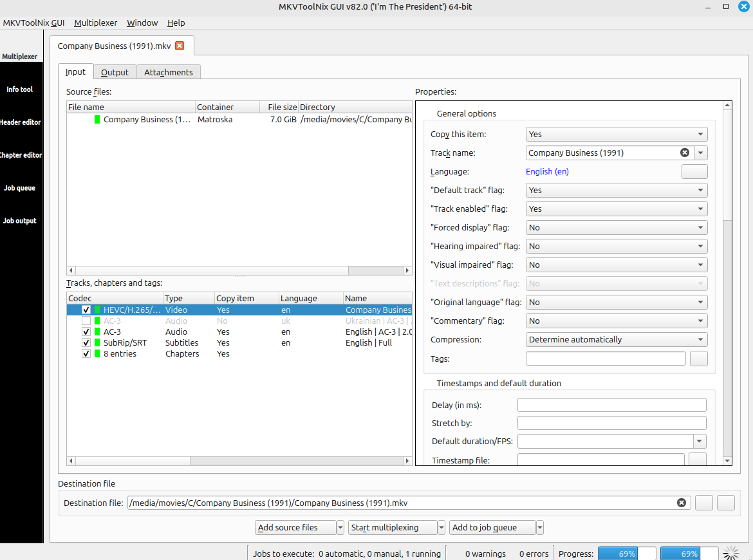Expand the Add source files arrow menu

pyautogui.click(x=340, y=527)
